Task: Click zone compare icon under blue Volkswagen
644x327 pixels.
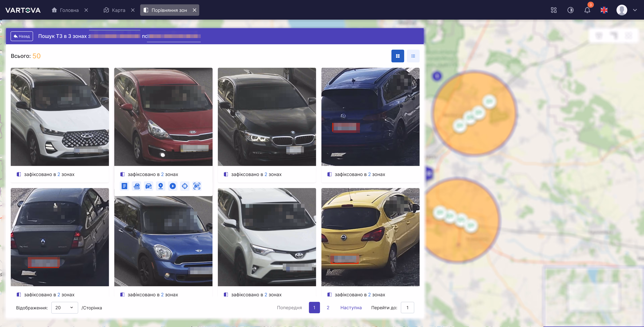Action: [x=329, y=174]
